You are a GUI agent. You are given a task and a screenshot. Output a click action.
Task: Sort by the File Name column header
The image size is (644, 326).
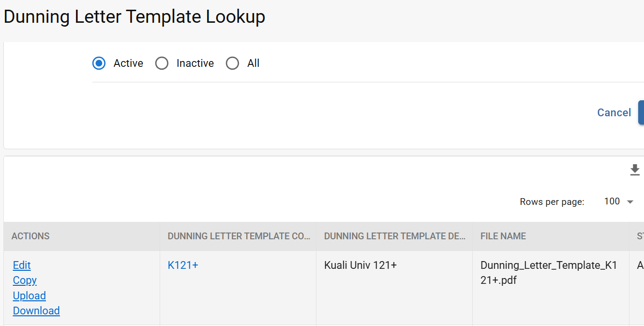(x=503, y=236)
